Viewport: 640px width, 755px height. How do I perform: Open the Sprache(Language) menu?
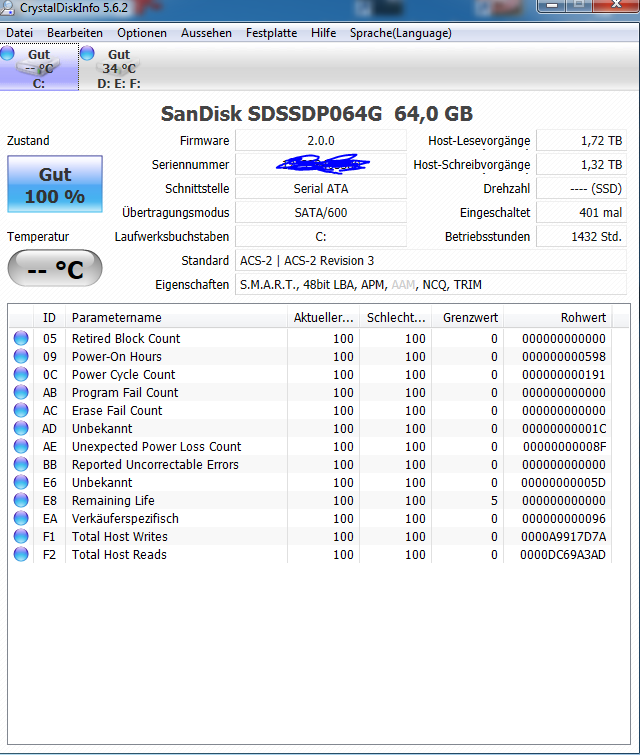(401, 33)
